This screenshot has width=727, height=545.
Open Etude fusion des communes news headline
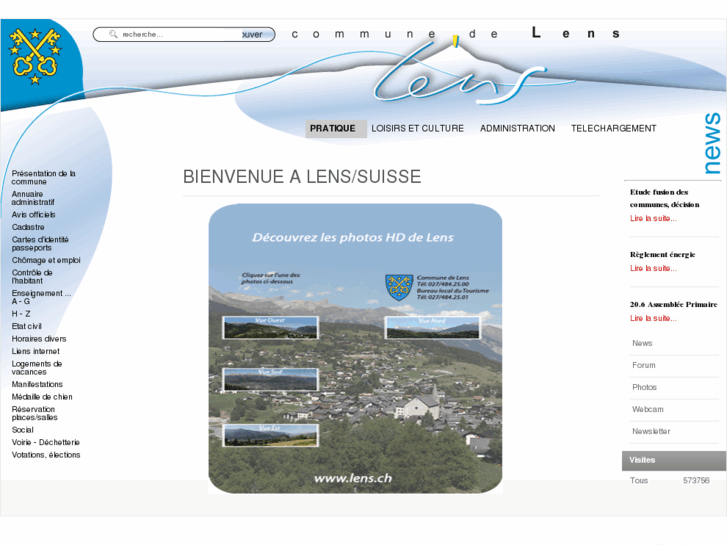(664, 198)
